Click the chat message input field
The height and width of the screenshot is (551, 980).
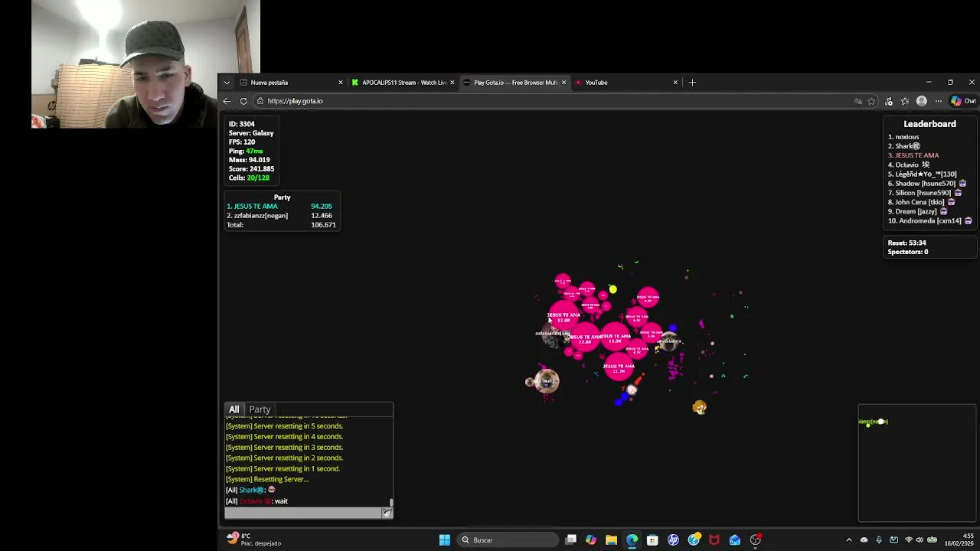click(303, 513)
